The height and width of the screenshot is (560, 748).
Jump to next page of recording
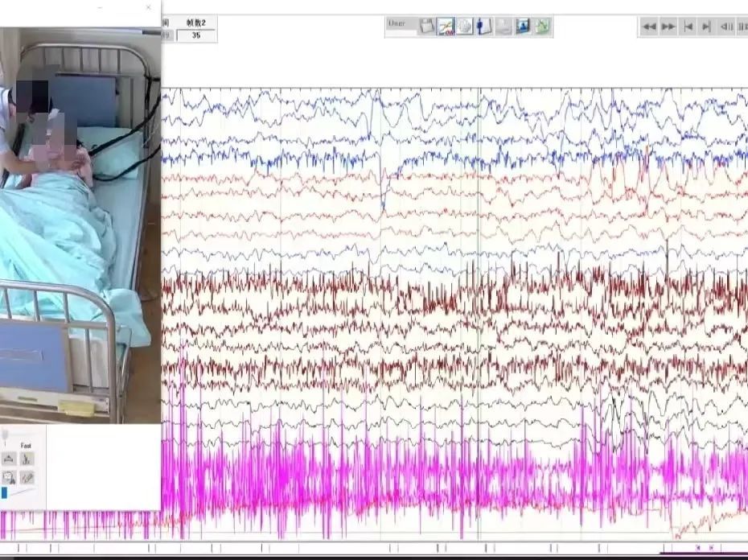[706, 27]
